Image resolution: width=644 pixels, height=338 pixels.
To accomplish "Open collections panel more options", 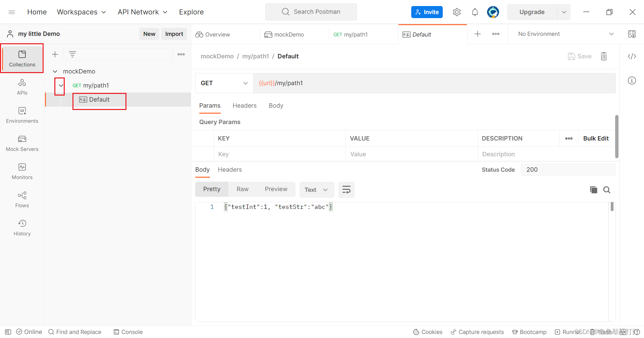I will tap(181, 54).
